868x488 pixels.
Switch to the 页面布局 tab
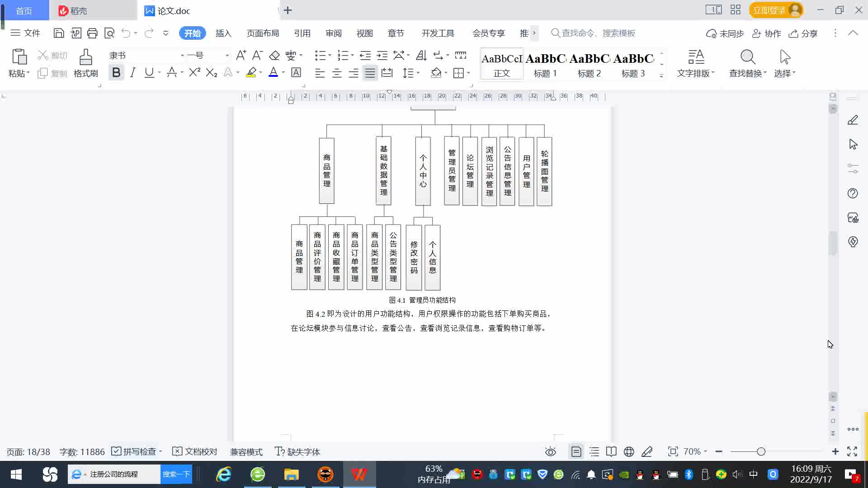tap(263, 33)
